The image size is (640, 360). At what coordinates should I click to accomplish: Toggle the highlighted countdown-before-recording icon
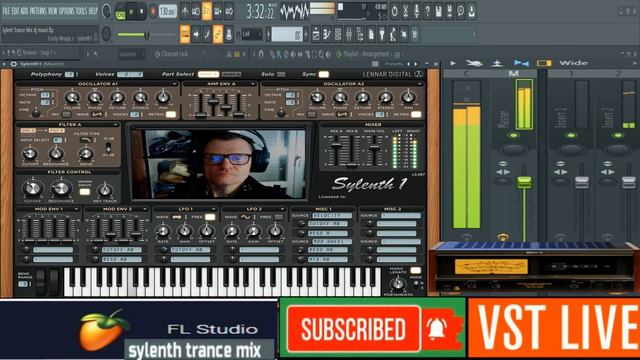coord(207,11)
